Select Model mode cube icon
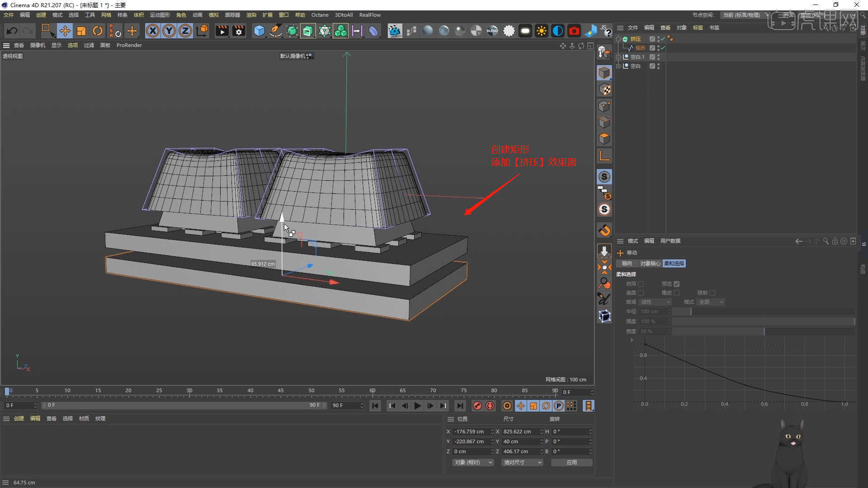 point(604,73)
